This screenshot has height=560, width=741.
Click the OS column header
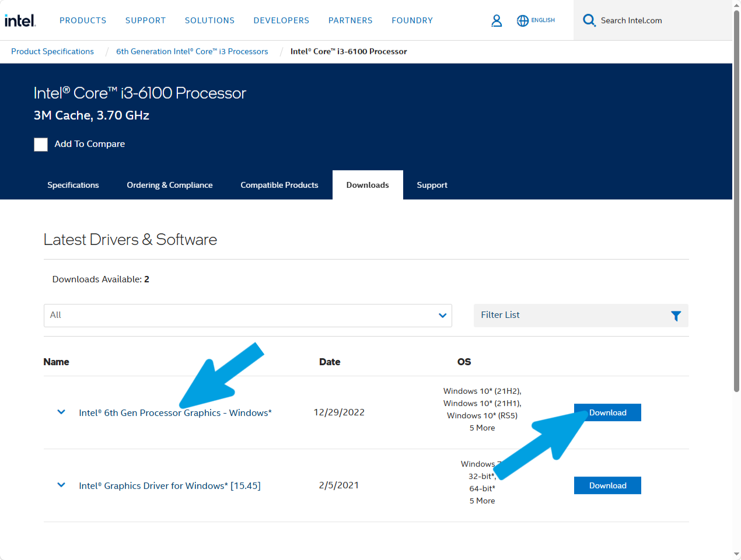[x=464, y=362]
